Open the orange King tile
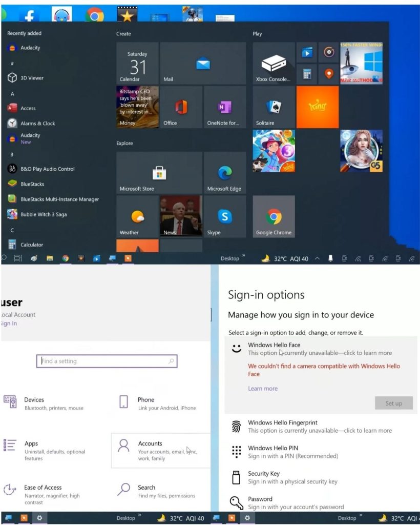 click(x=318, y=107)
